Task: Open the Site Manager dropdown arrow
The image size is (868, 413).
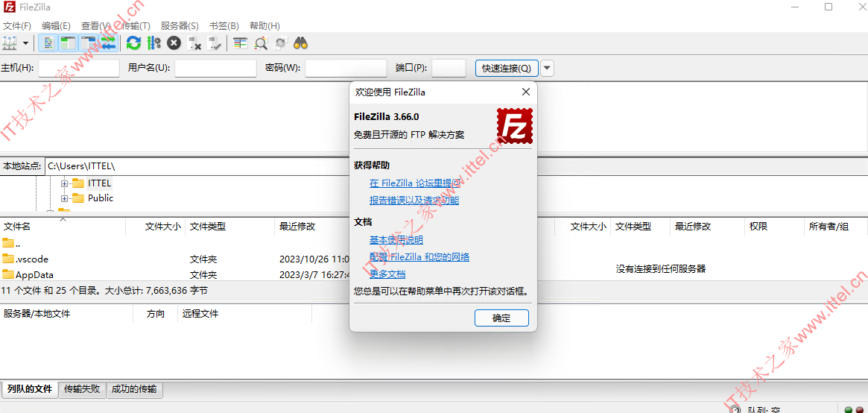Action: tap(25, 42)
